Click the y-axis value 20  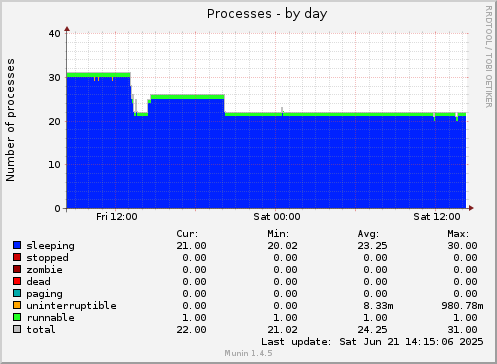click(x=54, y=121)
